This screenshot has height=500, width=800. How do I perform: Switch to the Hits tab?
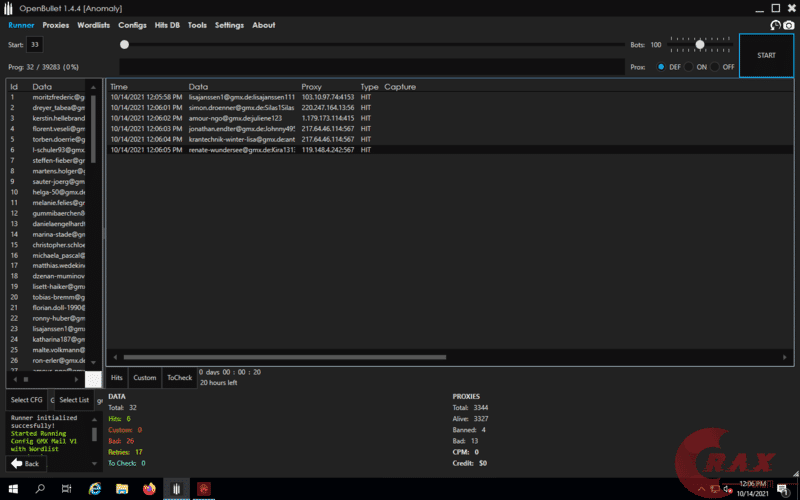click(117, 378)
